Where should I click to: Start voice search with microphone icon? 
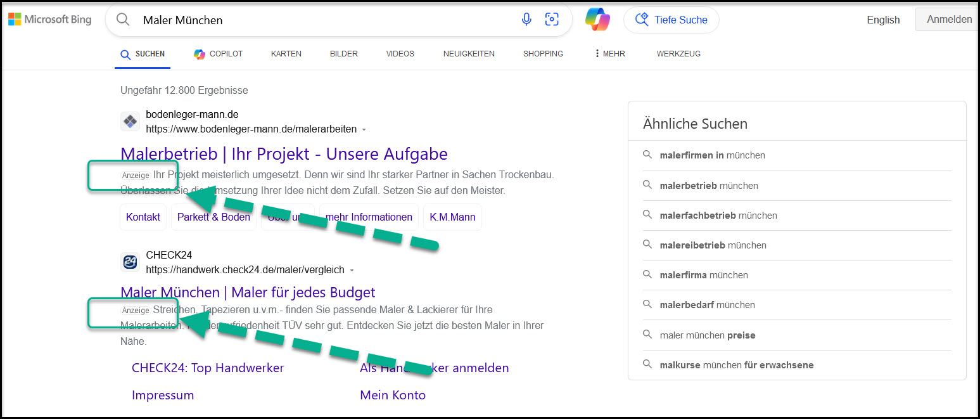pyautogui.click(x=526, y=20)
